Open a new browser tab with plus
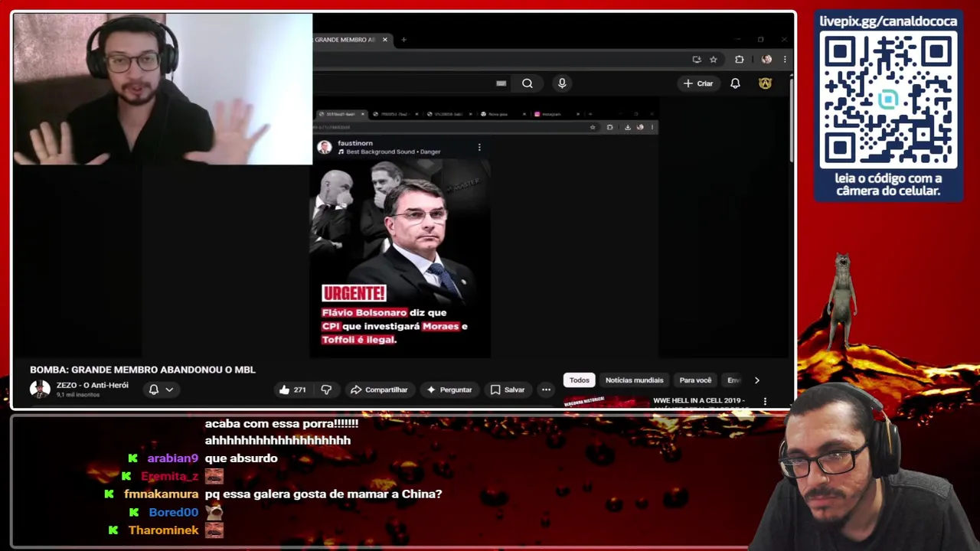Screen dimensions: 980x551 click(x=403, y=40)
